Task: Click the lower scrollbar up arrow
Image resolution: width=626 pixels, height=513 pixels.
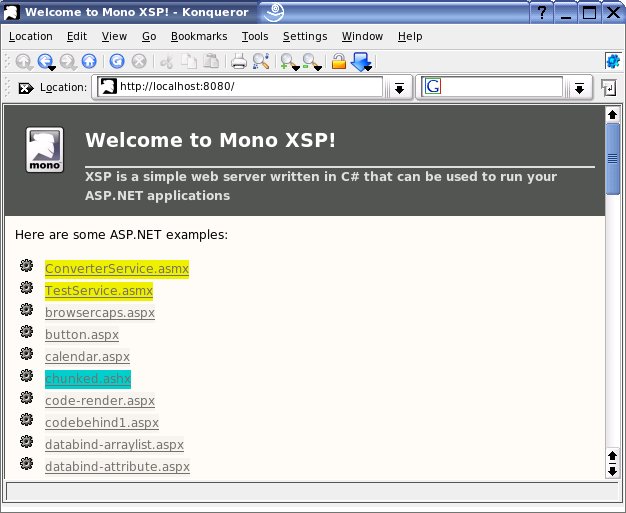Action: click(612, 456)
